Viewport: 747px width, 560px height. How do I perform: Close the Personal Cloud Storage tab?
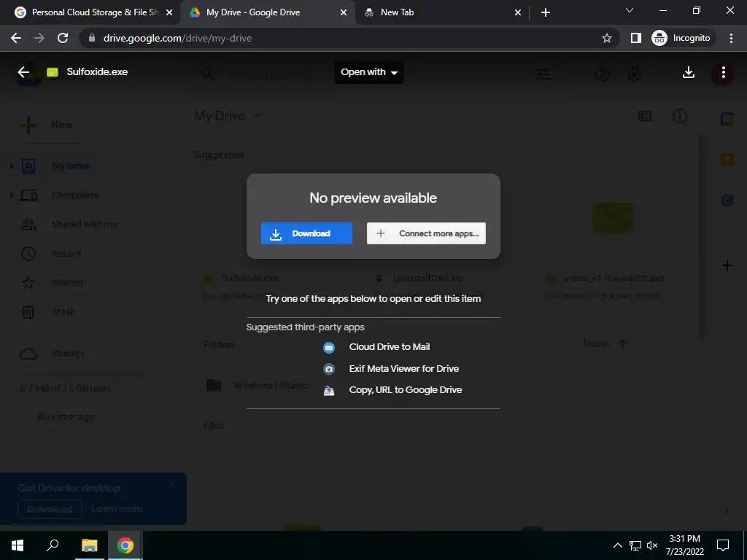click(x=169, y=13)
